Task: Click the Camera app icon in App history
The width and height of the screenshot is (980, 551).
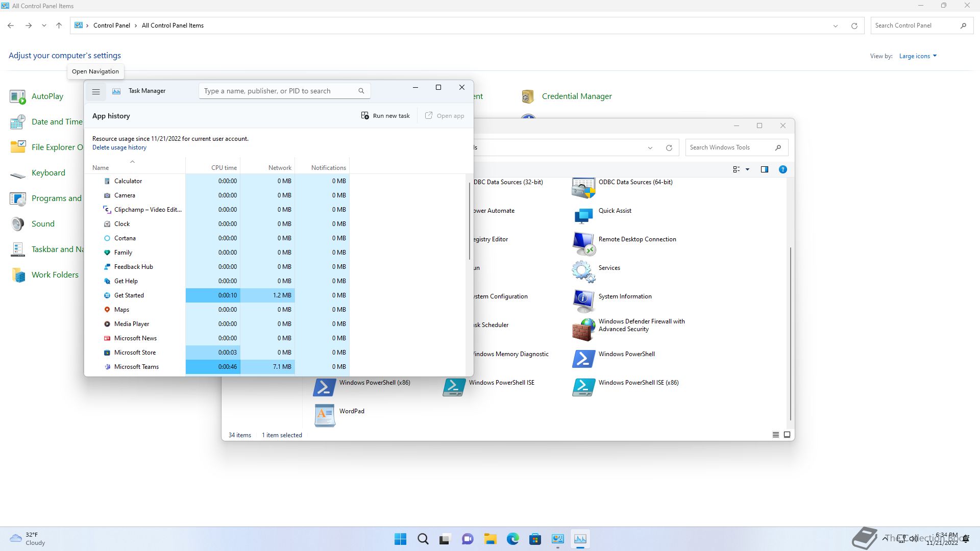Action: pos(107,195)
